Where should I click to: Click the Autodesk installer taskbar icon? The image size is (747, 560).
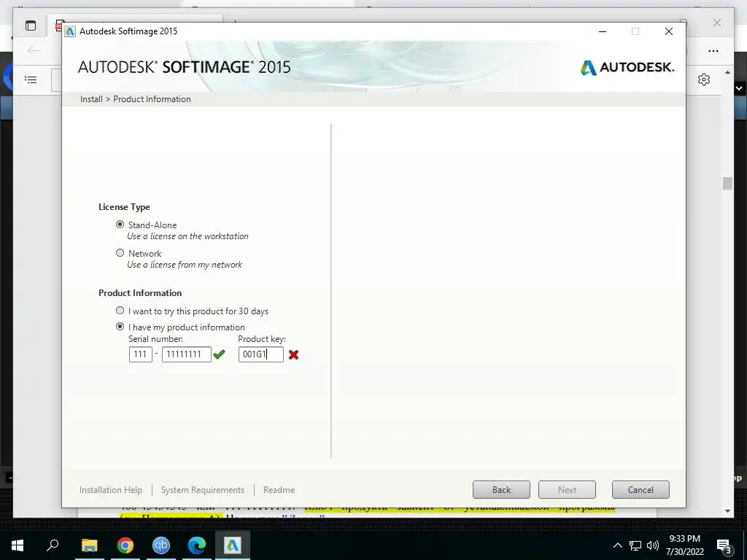tap(233, 545)
